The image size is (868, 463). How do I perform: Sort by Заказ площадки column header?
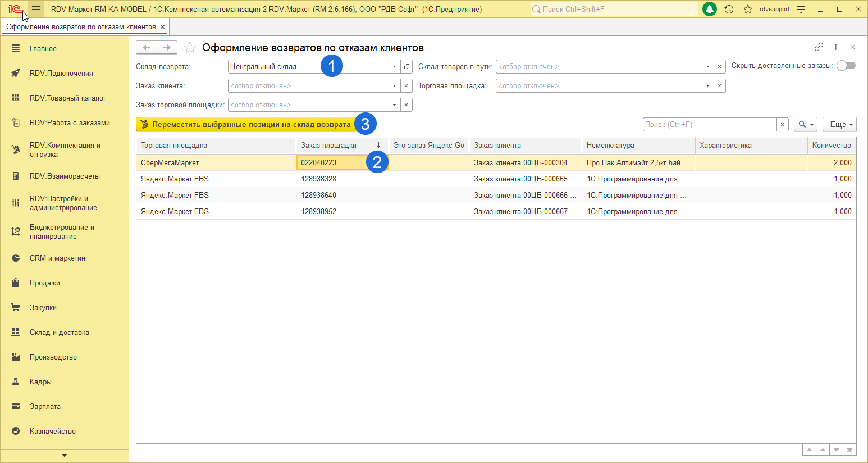[x=328, y=146]
